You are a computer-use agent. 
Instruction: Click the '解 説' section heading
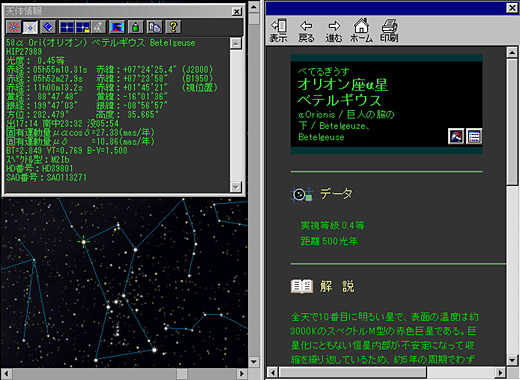click(337, 286)
